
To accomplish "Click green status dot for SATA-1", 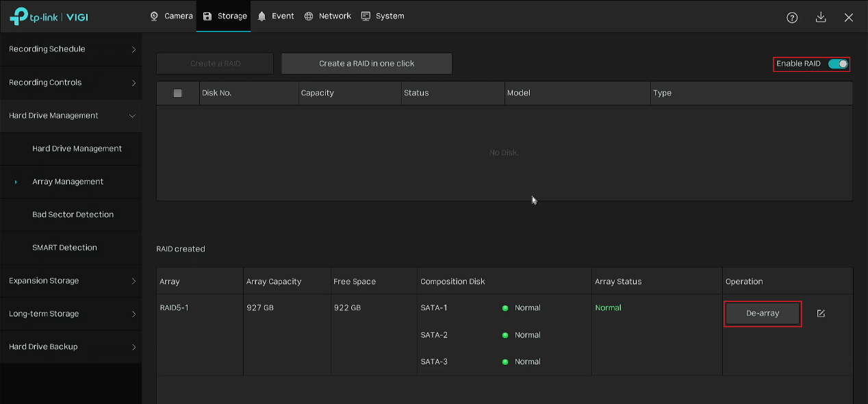I will tap(505, 308).
